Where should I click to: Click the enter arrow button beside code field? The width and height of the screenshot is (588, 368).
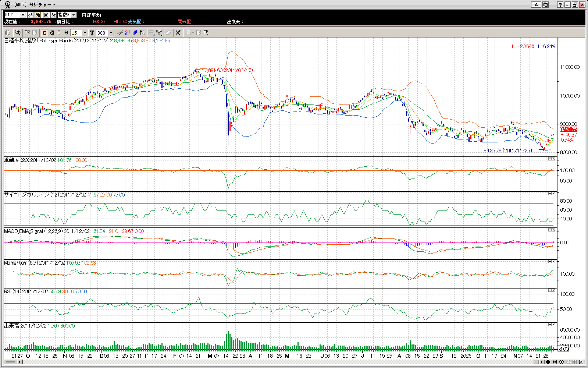30,15
